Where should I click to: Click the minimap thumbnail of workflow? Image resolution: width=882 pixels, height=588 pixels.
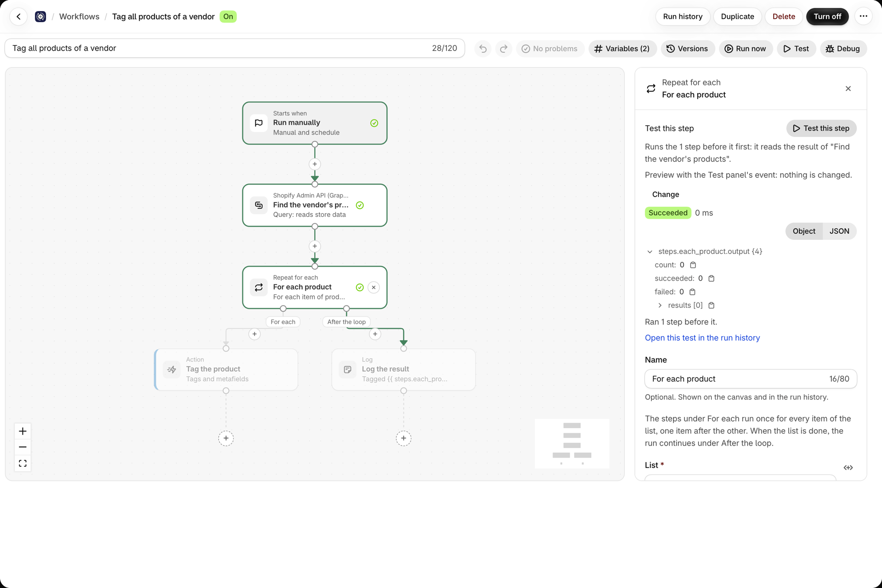(571, 443)
